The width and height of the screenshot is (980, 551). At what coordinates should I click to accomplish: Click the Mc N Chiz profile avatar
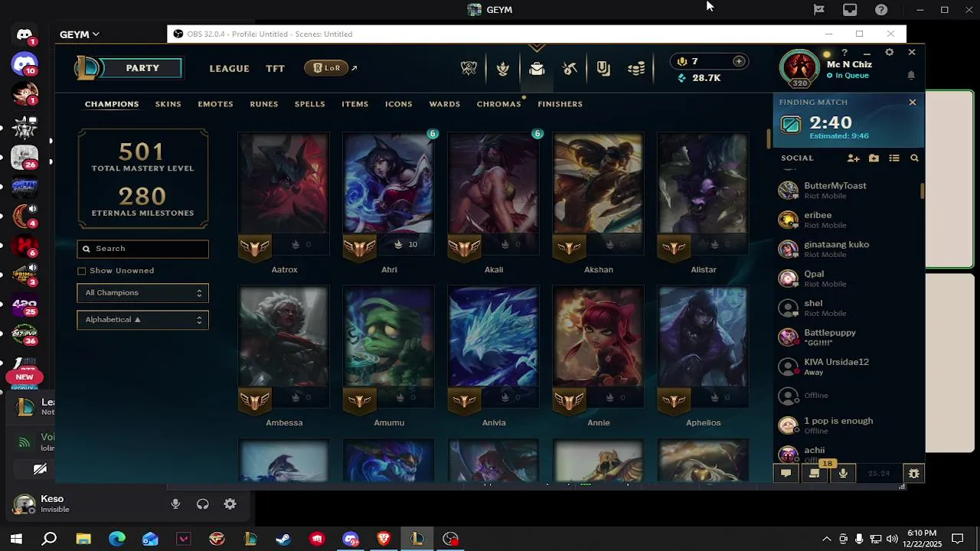click(799, 68)
